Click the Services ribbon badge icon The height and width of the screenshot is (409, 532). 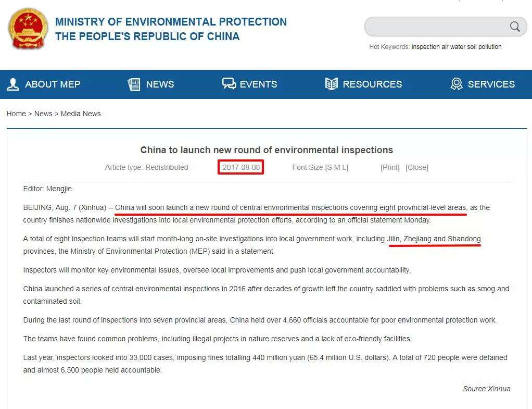457,84
